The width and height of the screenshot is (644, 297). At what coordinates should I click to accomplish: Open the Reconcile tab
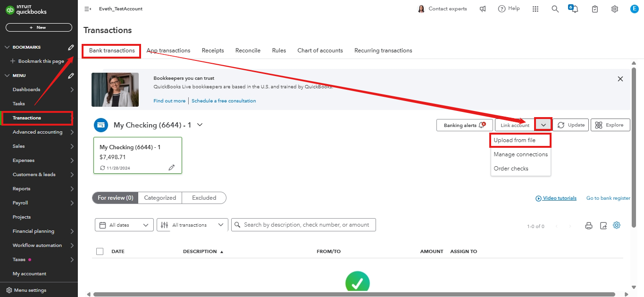tap(248, 51)
